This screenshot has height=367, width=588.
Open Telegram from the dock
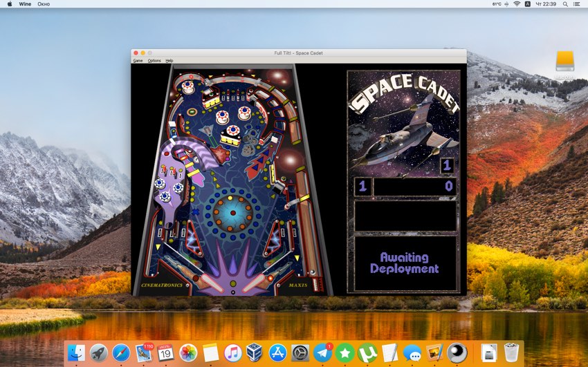coord(322,353)
